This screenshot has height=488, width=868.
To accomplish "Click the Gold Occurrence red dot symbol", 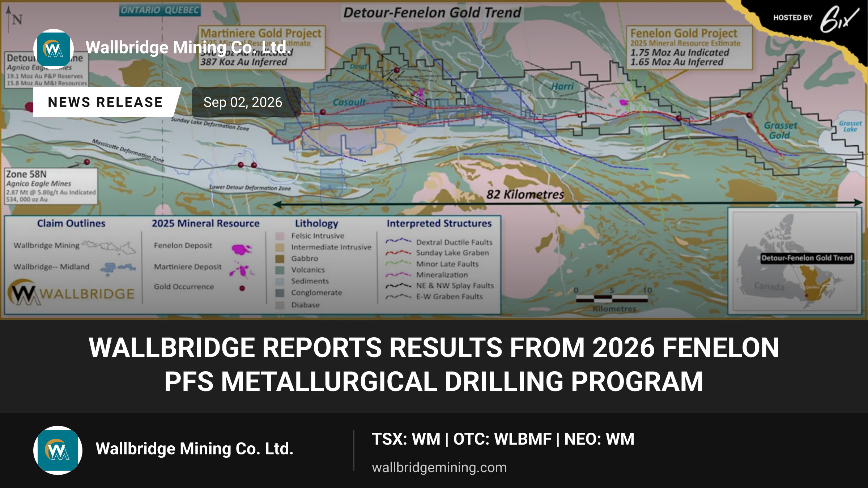I will (x=242, y=288).
